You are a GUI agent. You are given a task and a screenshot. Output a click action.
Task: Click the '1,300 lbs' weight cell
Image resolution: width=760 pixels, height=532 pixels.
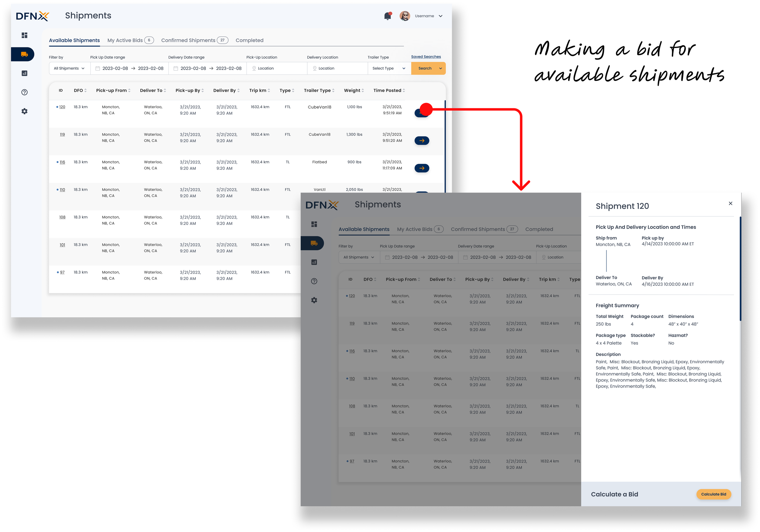[354, 134]
